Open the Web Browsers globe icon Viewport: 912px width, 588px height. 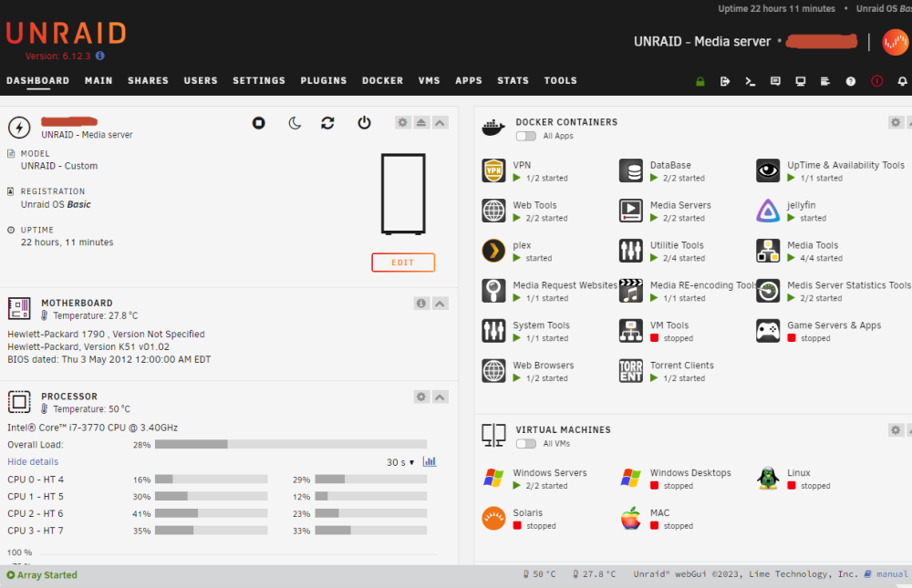(x=493, y=370)
